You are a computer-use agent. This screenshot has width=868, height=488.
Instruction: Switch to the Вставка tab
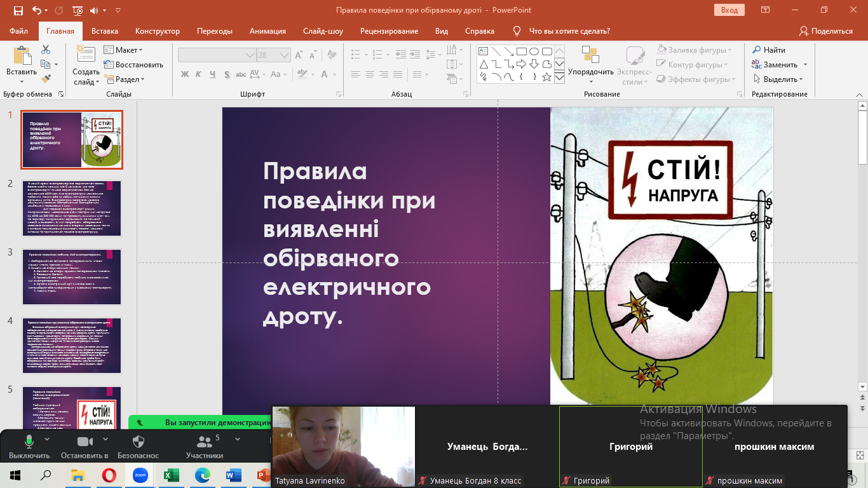tap(105, 31)
